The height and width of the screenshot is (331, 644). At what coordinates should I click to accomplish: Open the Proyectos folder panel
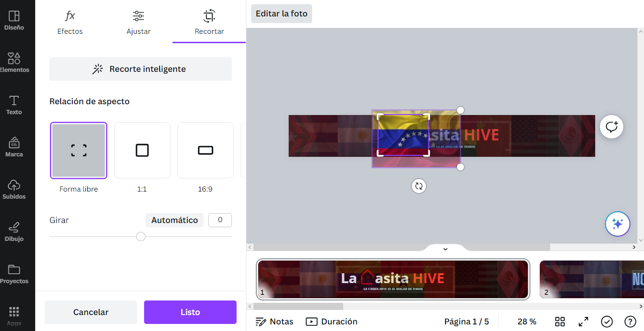(14, 274)
